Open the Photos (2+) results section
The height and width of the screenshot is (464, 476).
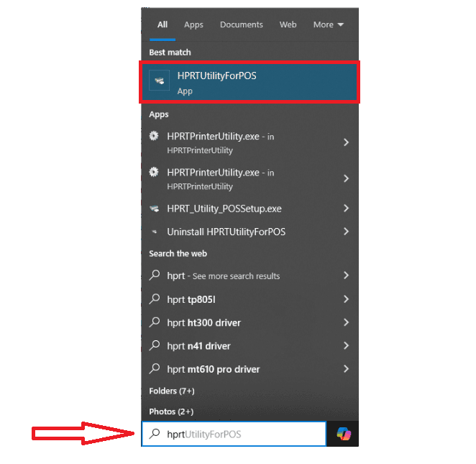click(171, 411)
